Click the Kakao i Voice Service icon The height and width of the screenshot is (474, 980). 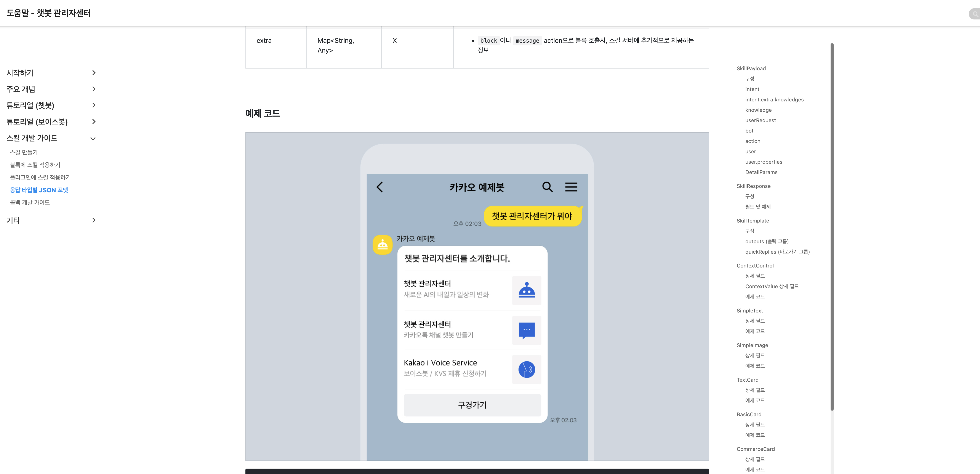point(527,369)
